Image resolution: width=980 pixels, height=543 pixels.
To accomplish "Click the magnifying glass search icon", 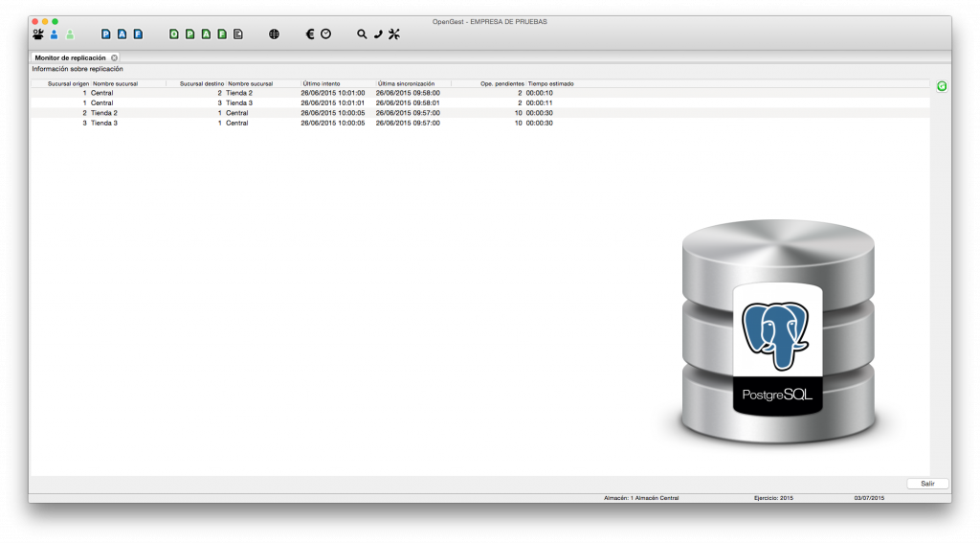I will click(x=362, y=34).
